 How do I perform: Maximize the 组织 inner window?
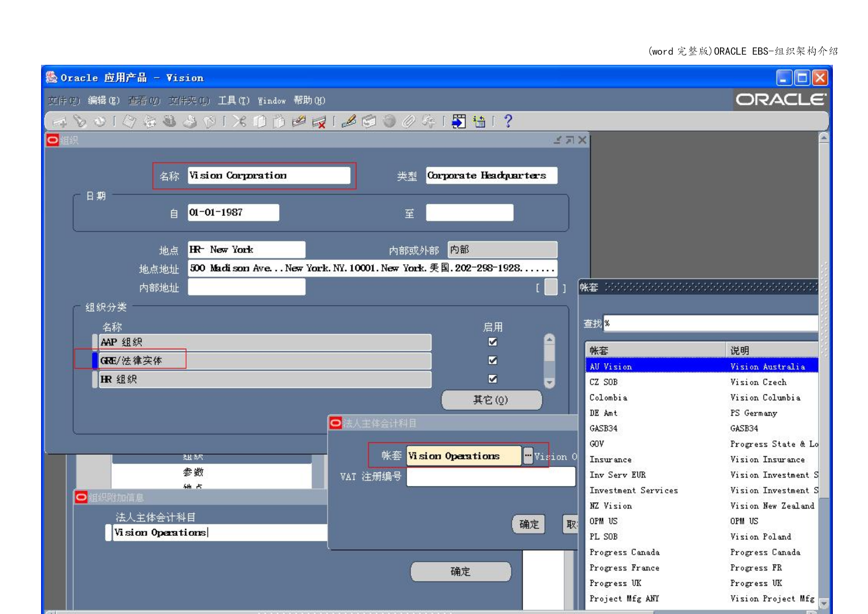570,140
